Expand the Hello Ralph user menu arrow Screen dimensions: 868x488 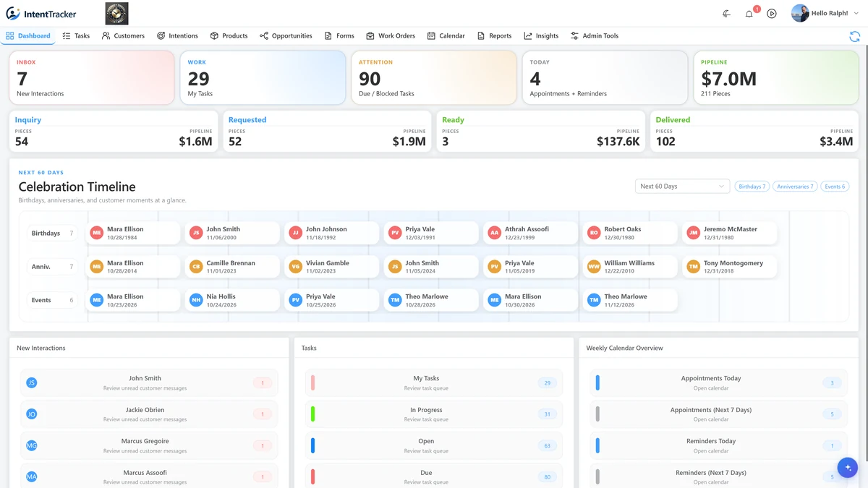856,14
